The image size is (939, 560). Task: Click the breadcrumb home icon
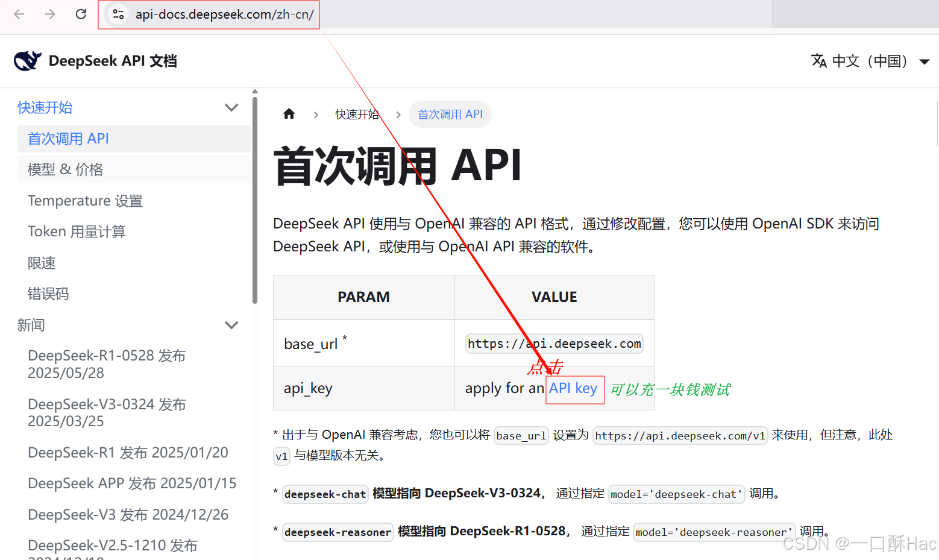[x=289, y=114]
